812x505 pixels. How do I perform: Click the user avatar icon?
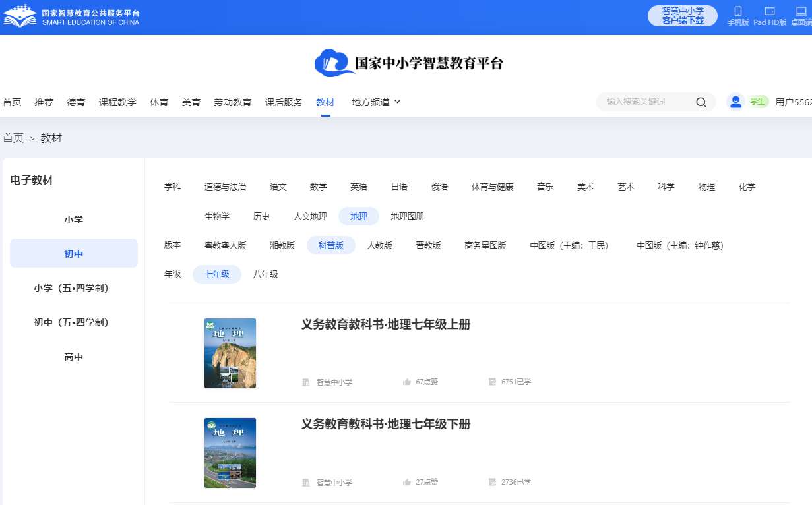point(735,102)
